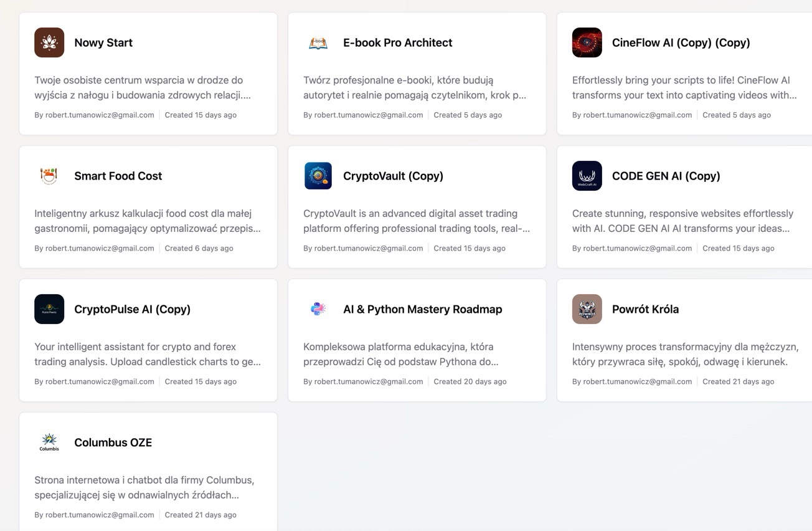Open CineFlow AI (Copy) (Copy) title
This screenshot has width=812, height=531.
(x=681, y=43)
